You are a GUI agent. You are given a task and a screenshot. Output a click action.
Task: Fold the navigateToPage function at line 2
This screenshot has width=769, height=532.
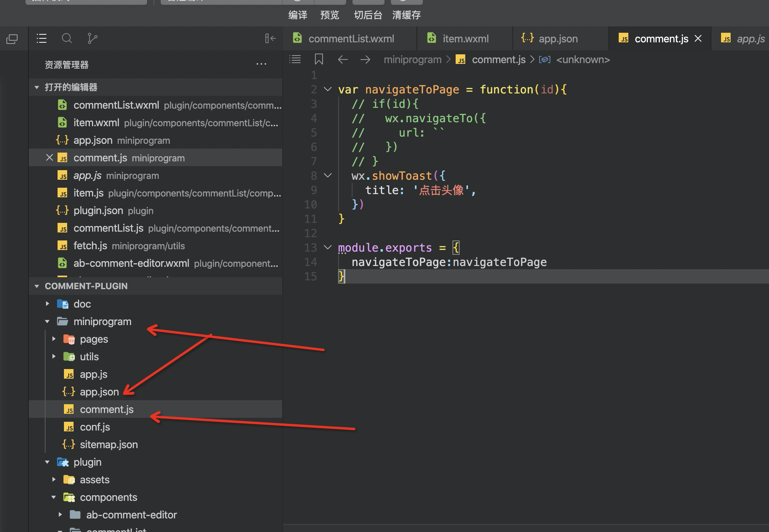click(x=328, y=89)
